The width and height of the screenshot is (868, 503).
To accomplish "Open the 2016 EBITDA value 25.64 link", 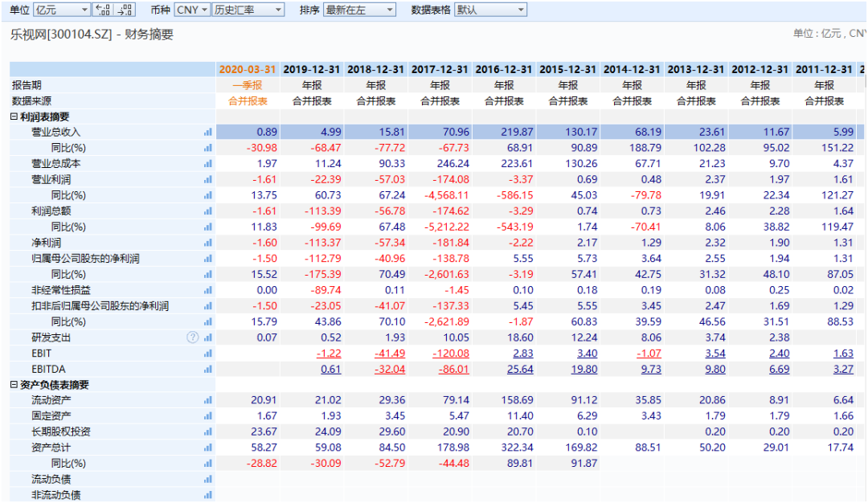I will click(520, 369).
